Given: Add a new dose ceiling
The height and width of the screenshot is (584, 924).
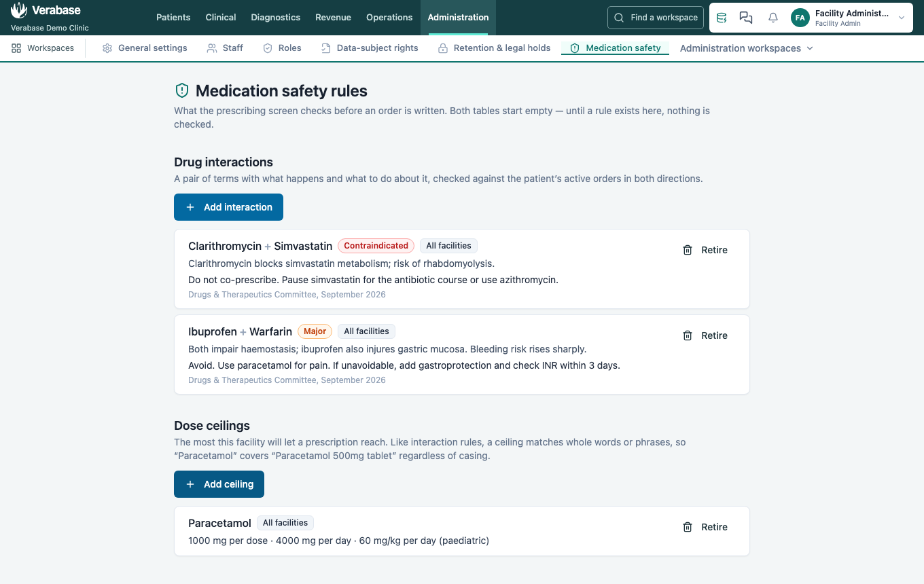Looking at the screenshot, I should [x=219, y=484].
